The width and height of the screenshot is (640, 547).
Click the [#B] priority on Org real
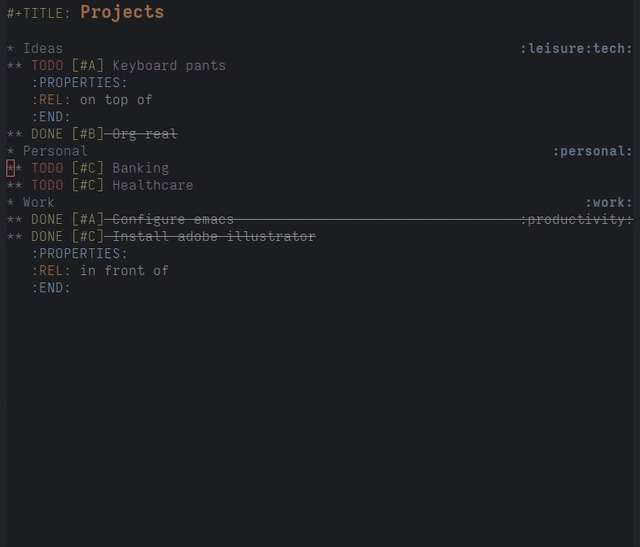coord(87,134)
